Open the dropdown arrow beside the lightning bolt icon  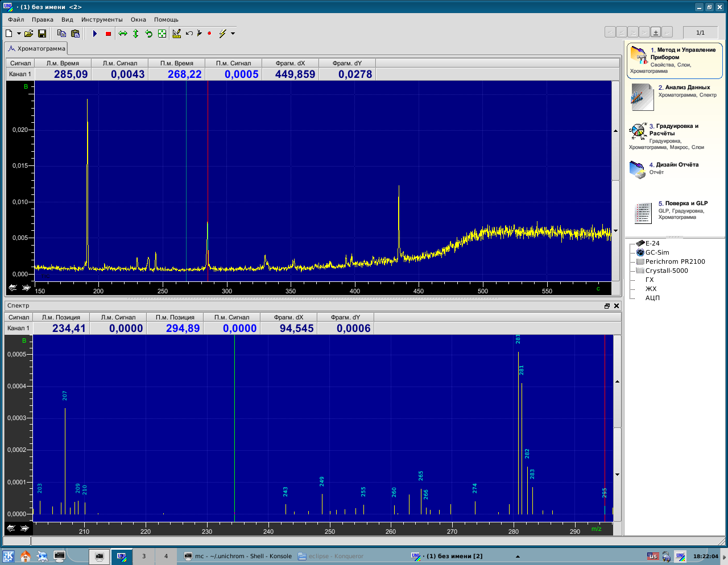(233, 34)
